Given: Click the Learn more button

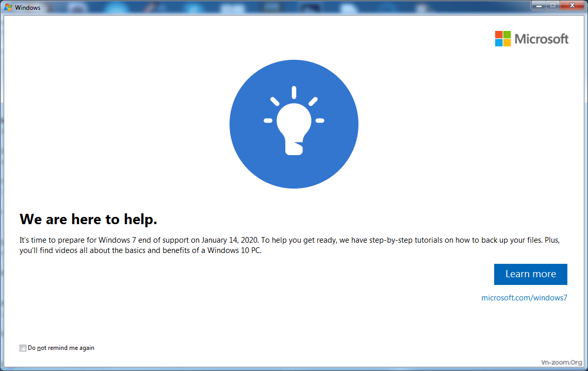Looking at the screenshot, I should tap(530, 274).
